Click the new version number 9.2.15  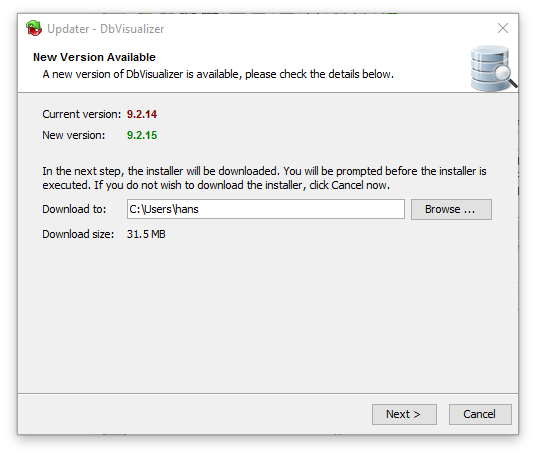(x=142, y=135)
